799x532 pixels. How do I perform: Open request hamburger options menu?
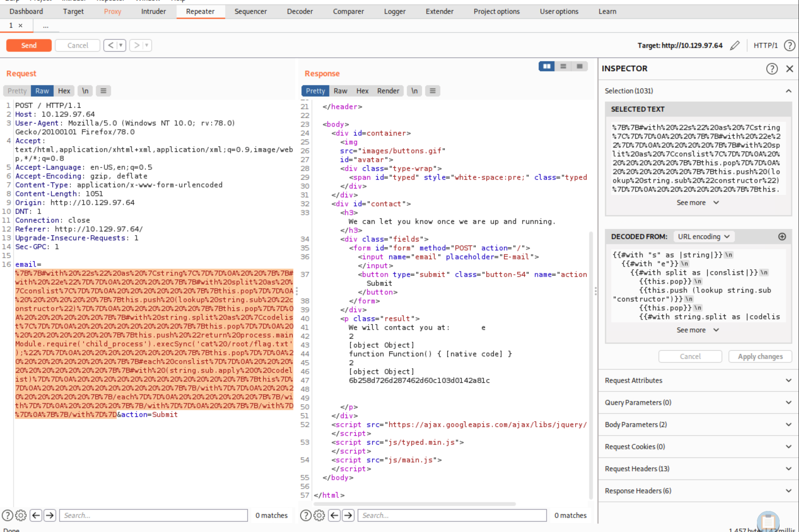point(103,91)
